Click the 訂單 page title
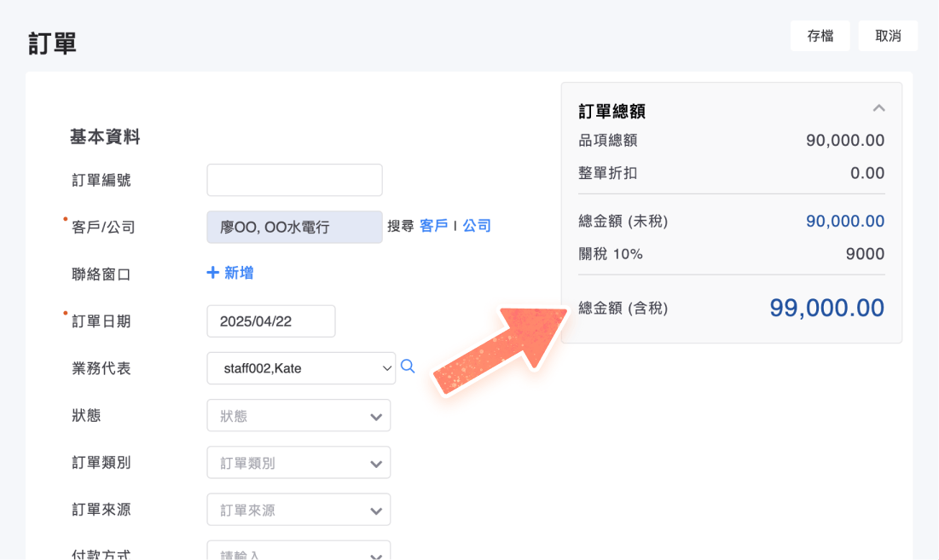The width and height of the screenshot is (939, 560). coord(52,43)
